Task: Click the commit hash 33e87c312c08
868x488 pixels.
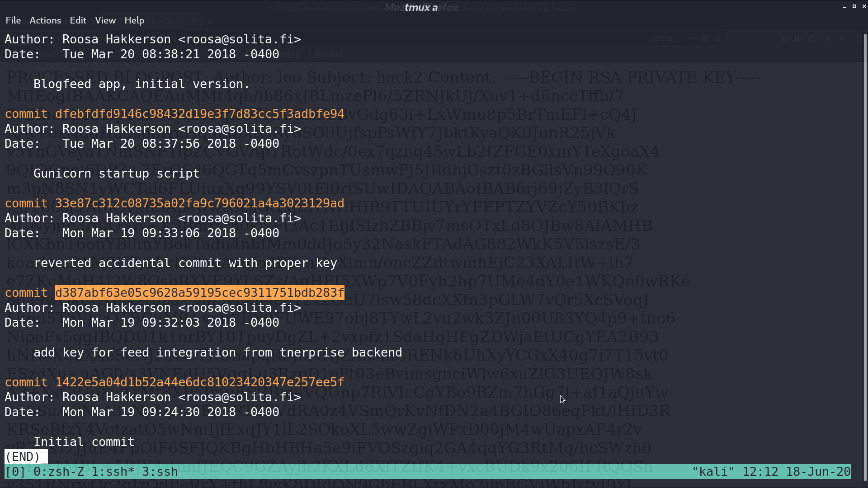Action: click(x=199, y=203)
